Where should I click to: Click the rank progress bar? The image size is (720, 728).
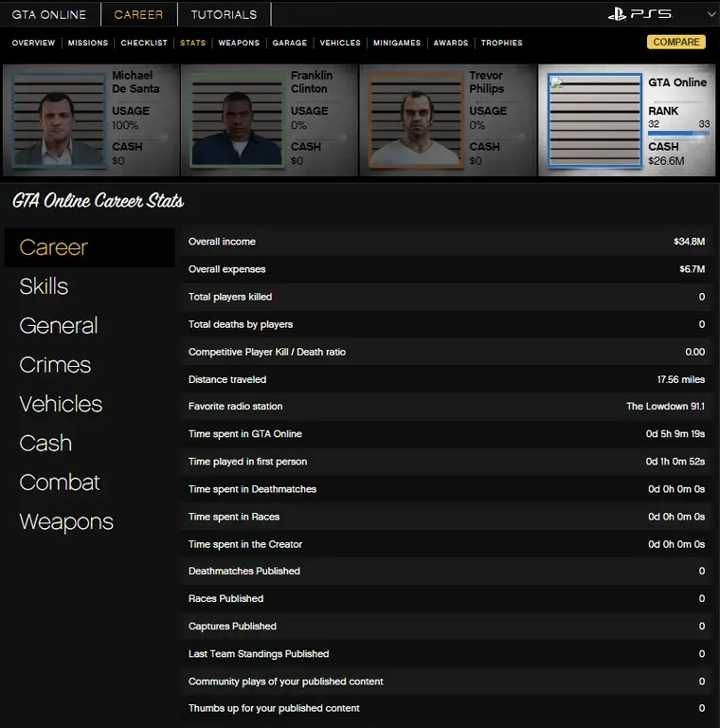(x=678, y=134)
